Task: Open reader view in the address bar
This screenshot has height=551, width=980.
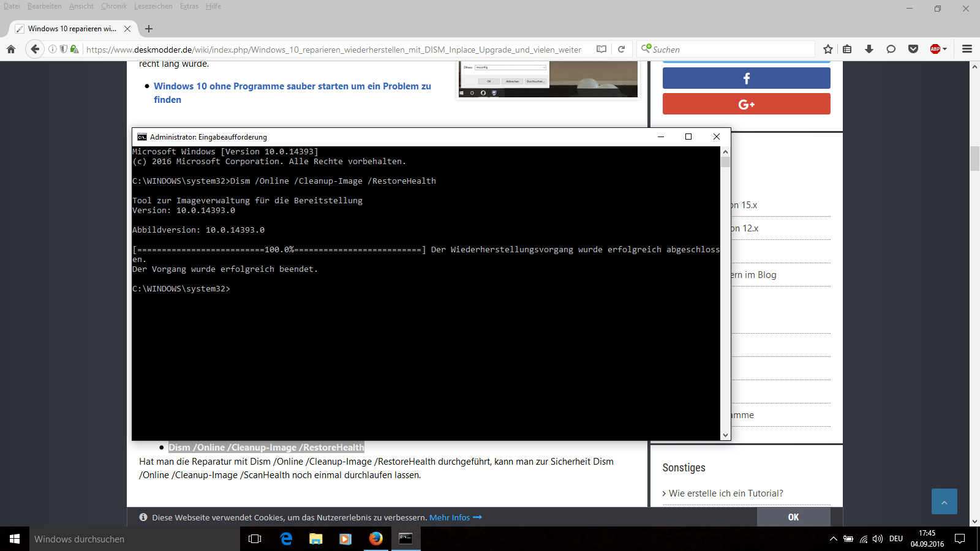Action: pyautogui.click(x=601, y=49)
